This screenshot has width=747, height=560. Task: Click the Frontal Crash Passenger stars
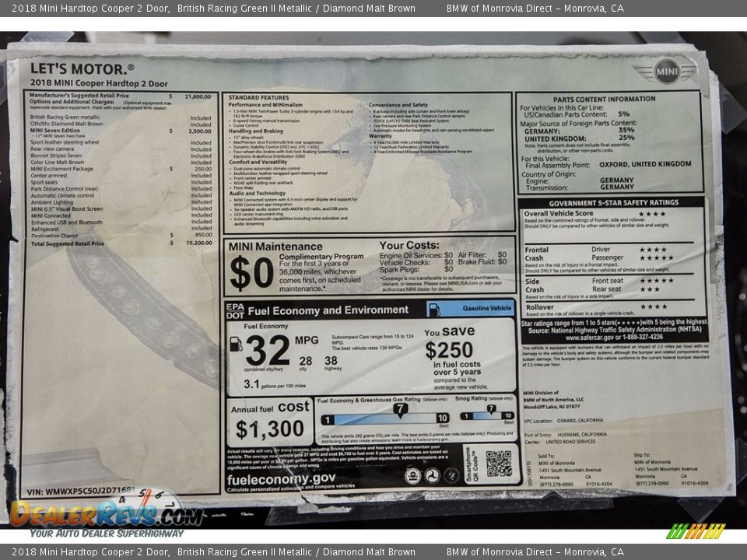click(656, 258)
